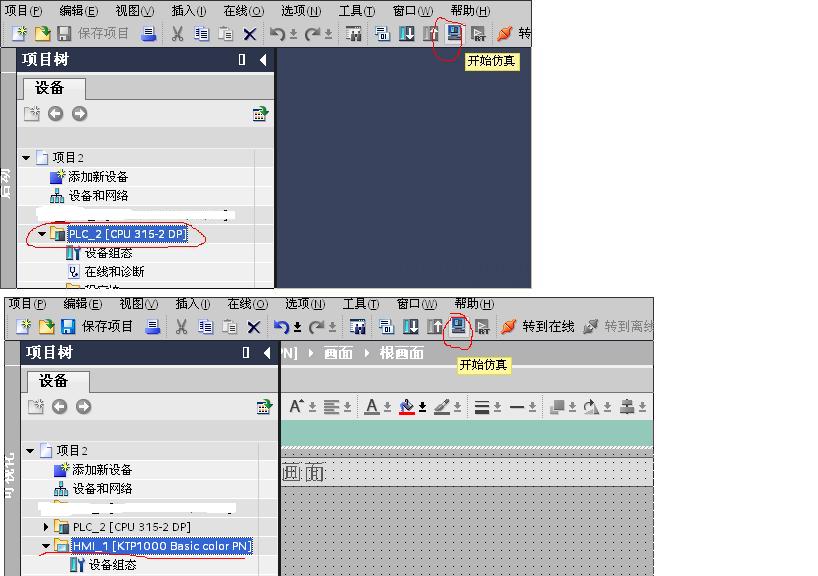818x576 pixels.
Task: Open 视图(V) menu in HMI_1 window
Action: click(139, 304)
